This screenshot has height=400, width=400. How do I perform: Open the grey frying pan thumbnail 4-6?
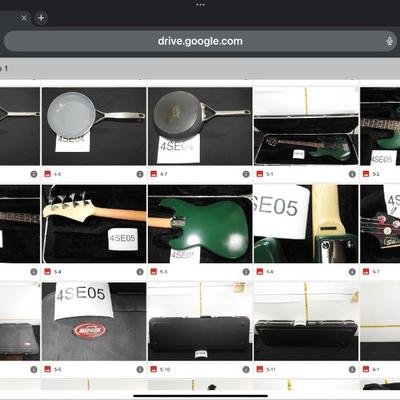tap(94, 126)
